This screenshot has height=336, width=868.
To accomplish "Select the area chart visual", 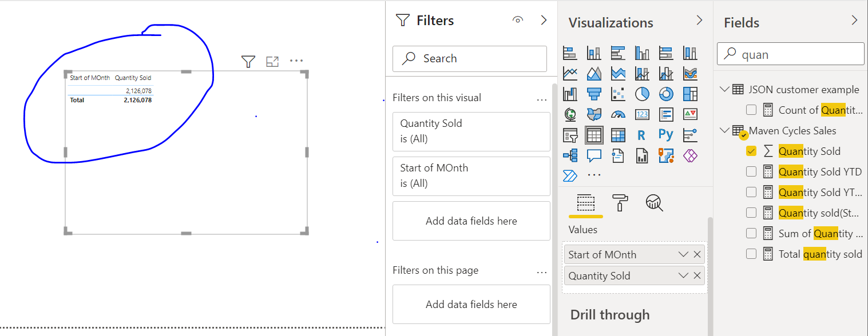I will point(594,73).
